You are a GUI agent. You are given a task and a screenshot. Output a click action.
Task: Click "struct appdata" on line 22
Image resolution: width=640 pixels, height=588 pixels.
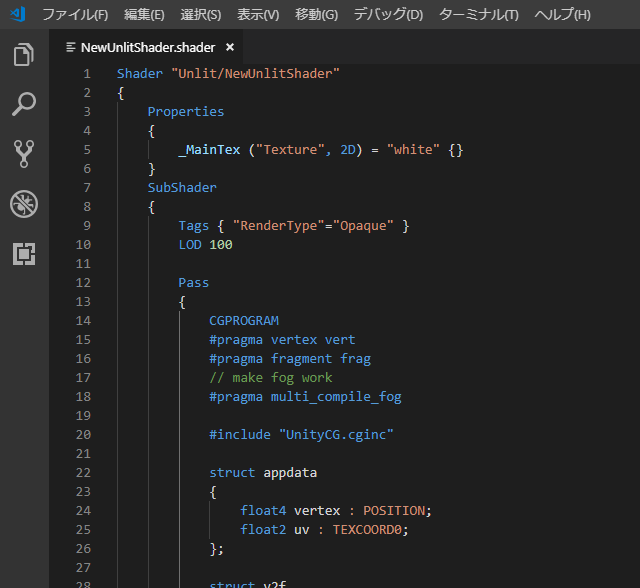[263, 473]
